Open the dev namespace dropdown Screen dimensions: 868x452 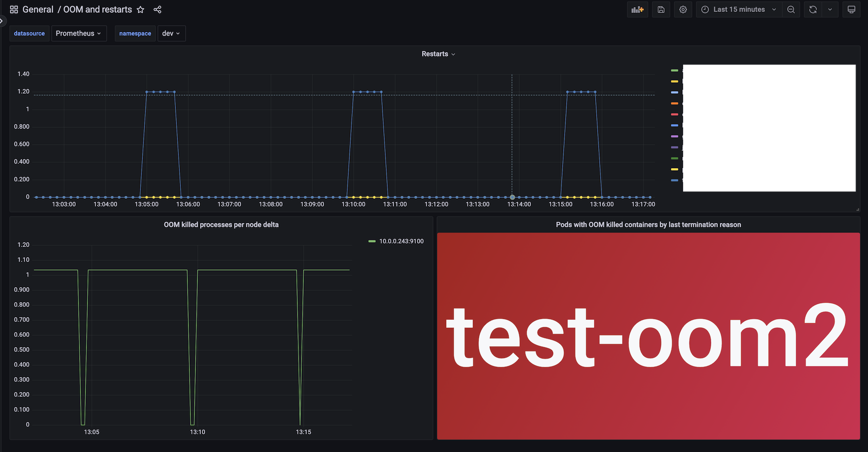click(x=171, y=33)
